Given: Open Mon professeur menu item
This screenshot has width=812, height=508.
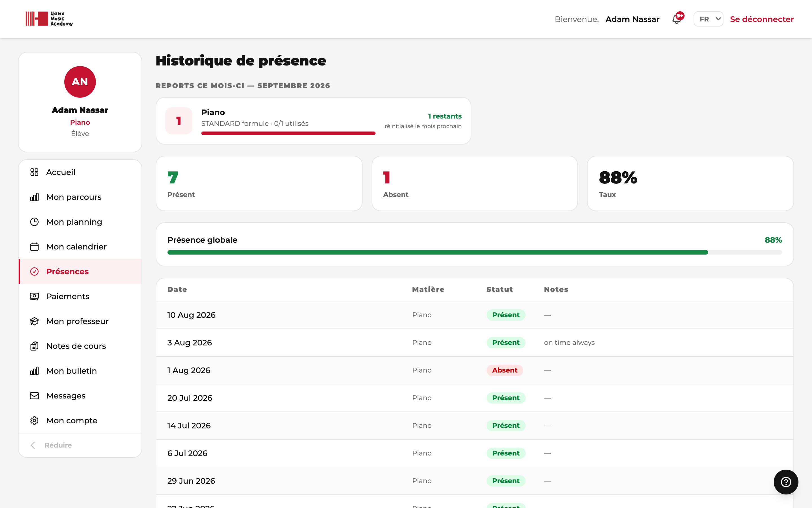Looking at the screenshot, I should point(80,321).
